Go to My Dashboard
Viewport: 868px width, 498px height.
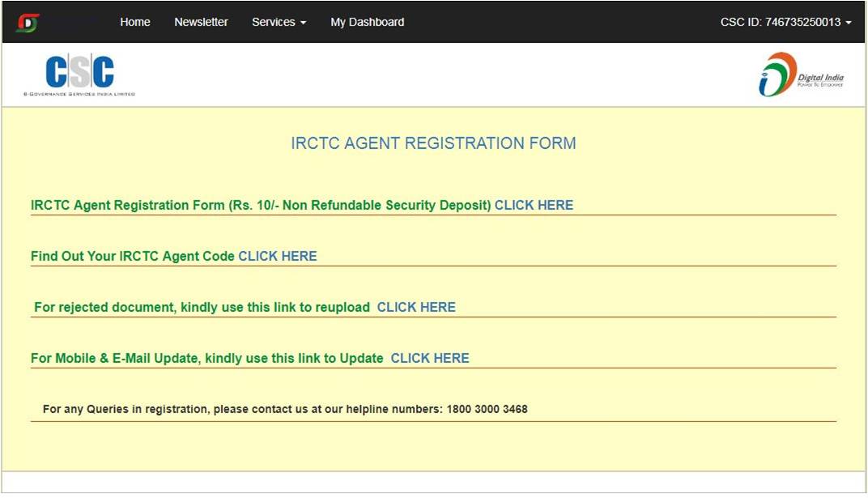(x=367, y=22)
